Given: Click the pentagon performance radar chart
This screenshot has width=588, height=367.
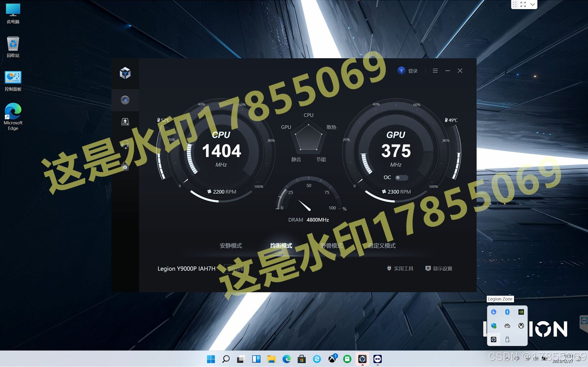Looking at the screenshot, I should (x=308, y=138).
